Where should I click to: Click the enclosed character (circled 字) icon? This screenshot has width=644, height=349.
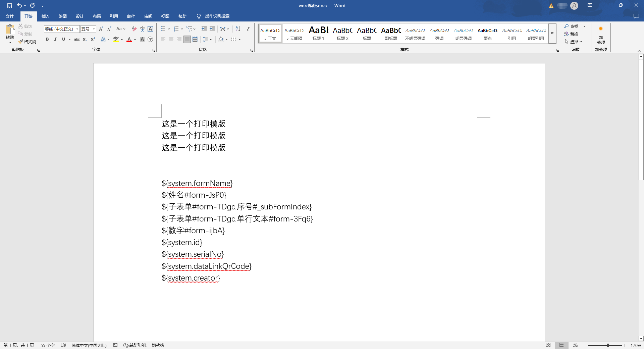[x=150, y=39]
